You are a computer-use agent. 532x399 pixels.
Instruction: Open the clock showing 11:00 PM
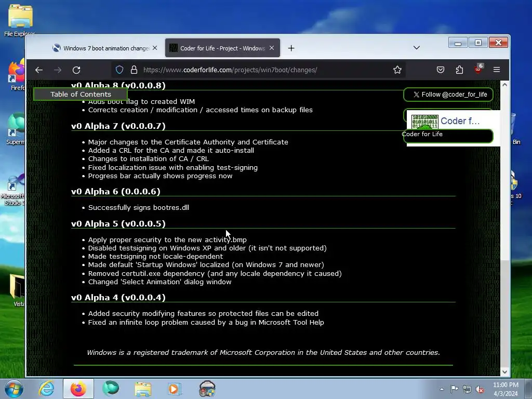(x=506, y=389)
